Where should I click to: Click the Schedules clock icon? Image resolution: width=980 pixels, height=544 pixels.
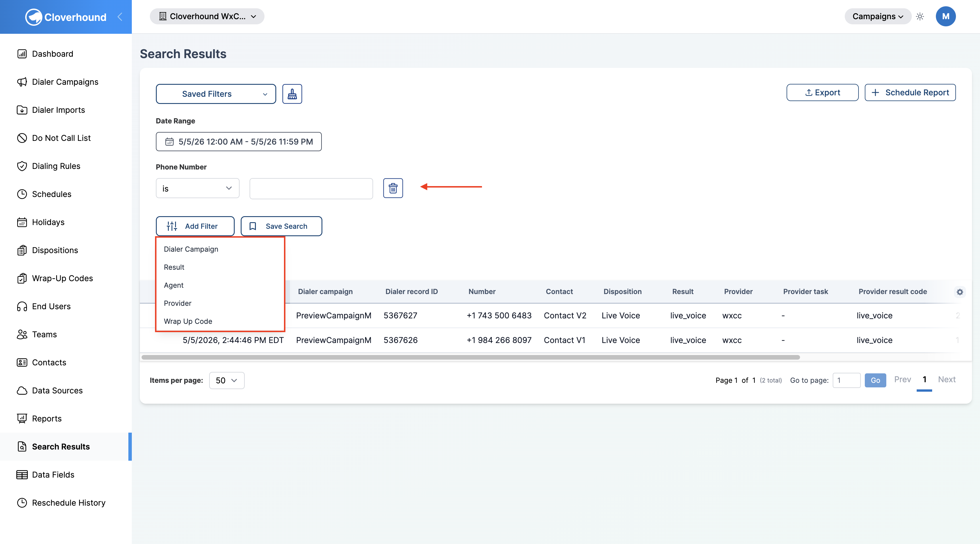pyautogui.click(x=22, y=194)
